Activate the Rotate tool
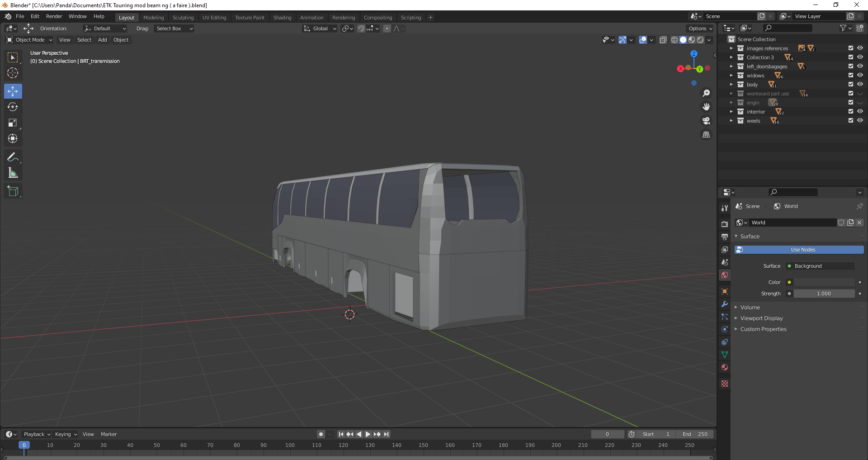The width and height of the screenshot is (868, 460). click(13, 107)
